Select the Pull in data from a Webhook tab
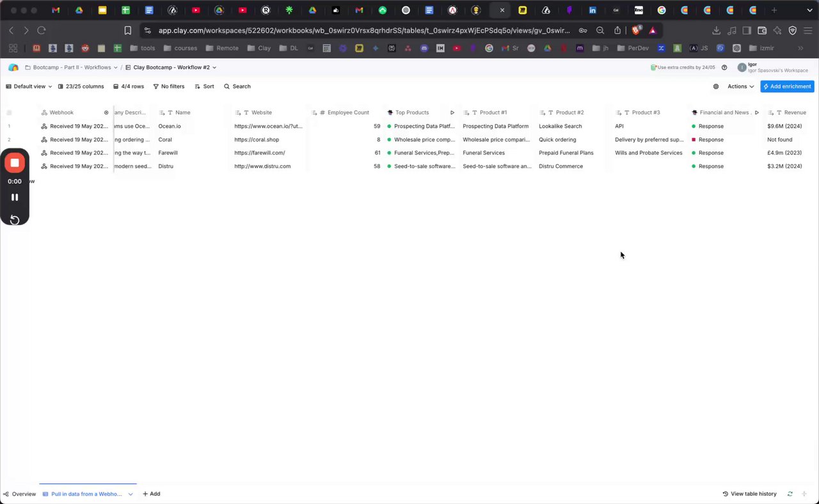The height and width of the screenshot is (504, 819). point(83,494)
